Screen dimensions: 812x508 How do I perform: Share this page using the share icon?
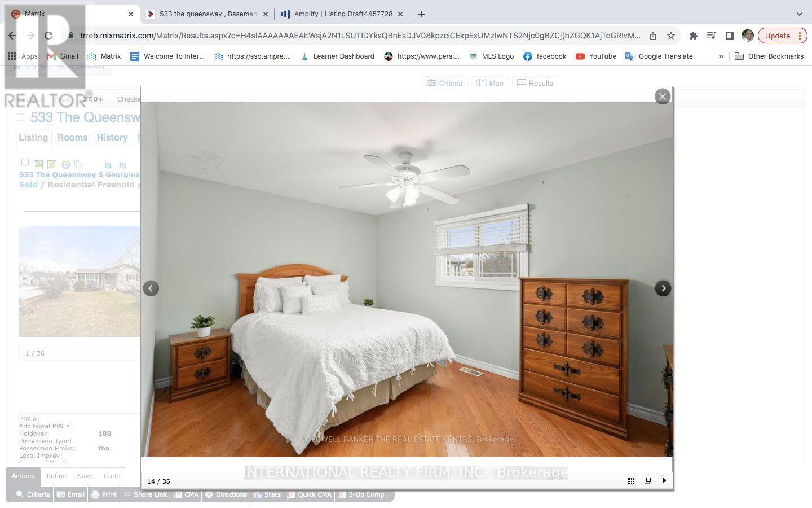pos(653,36)
